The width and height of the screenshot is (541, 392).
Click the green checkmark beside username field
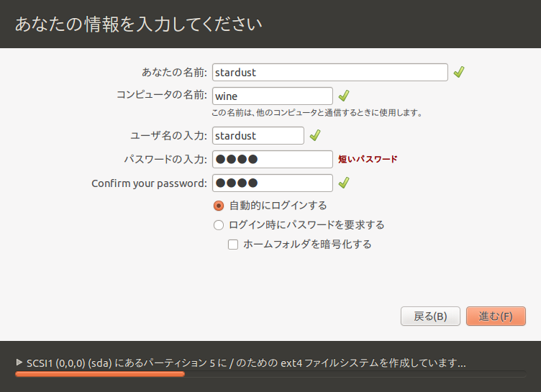click(x=315, y=135)
